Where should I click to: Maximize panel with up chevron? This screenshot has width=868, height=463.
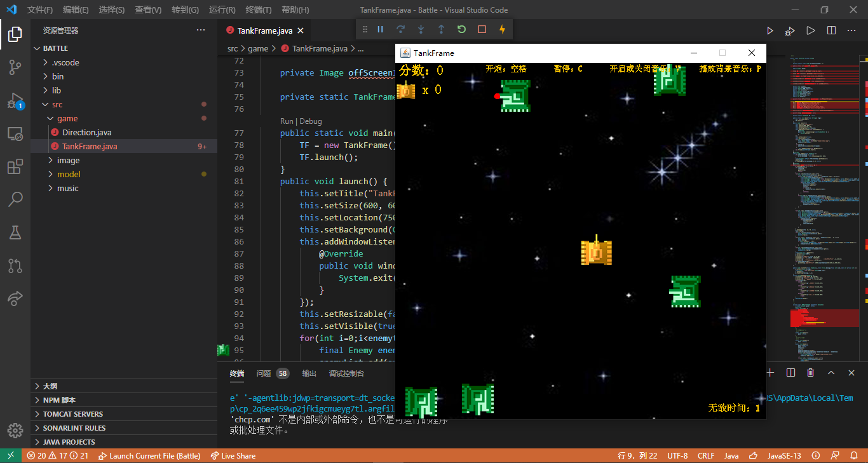[831, 373]
